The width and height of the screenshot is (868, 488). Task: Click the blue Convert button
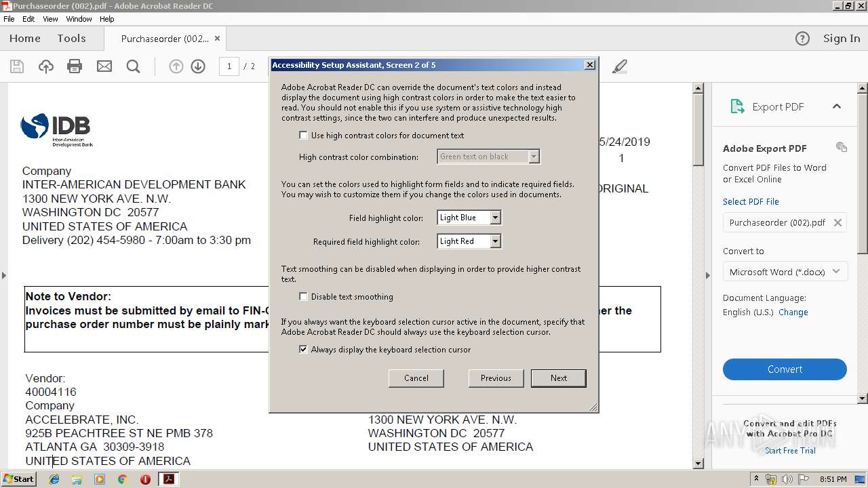pyautogui.click(x=785, y=369)
